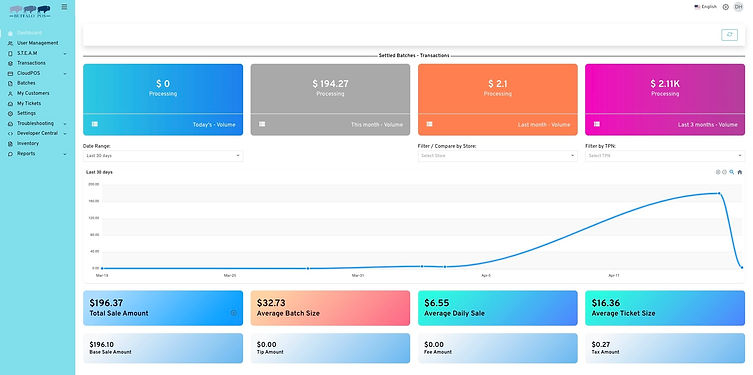Click the Buffalo POS logo

coord(30,12)
